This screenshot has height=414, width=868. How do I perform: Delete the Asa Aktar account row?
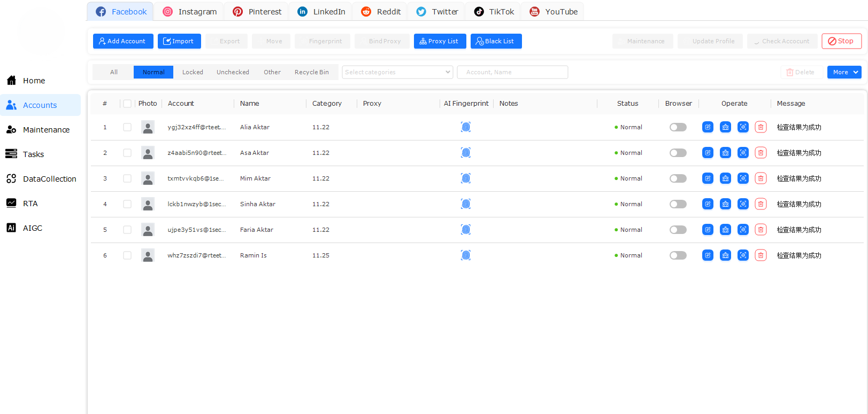click(761, 153)
